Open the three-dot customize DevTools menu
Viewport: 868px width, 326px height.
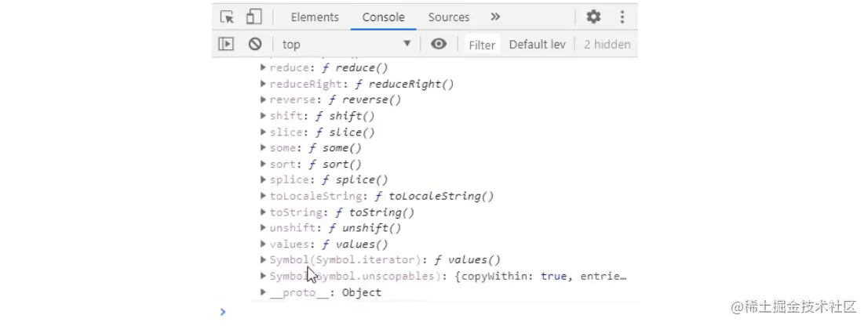click(x=622, y=17)
